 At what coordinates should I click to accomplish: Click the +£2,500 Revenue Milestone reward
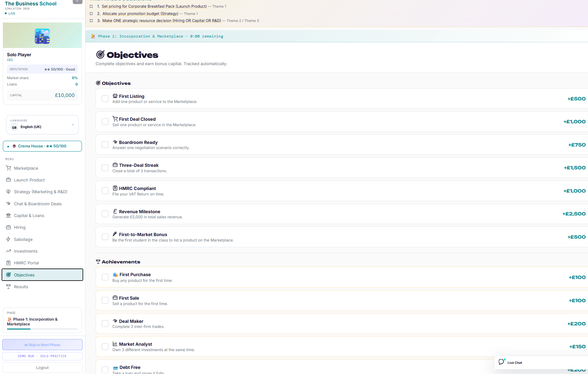[x=574, y=214]
